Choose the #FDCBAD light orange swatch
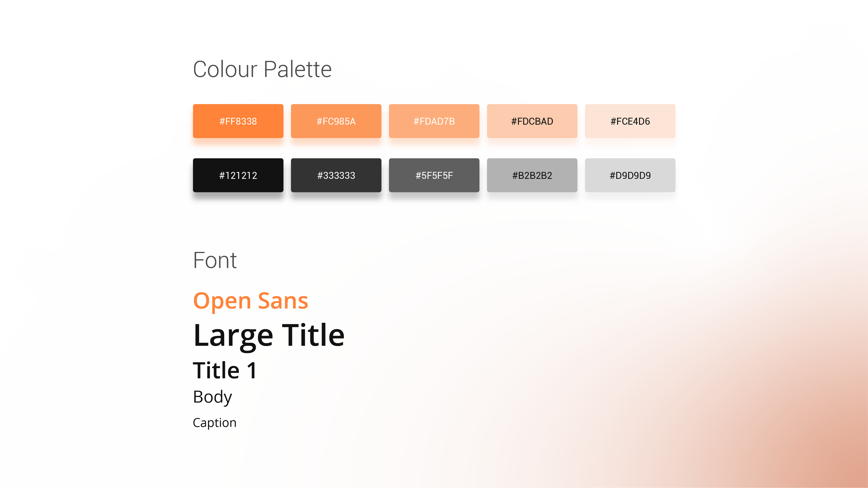Viewport: 868px width, 488px height. pos(532,121)
